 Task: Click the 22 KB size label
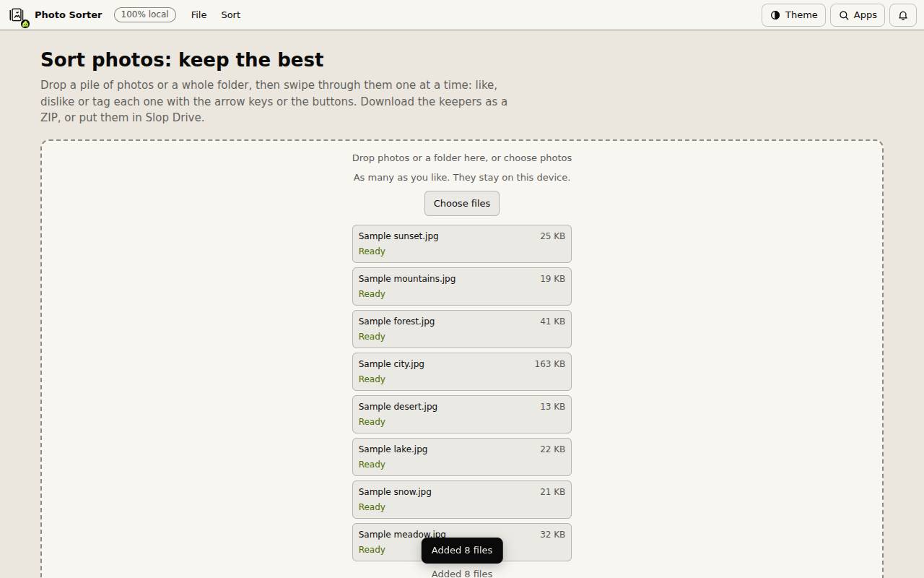552,449
